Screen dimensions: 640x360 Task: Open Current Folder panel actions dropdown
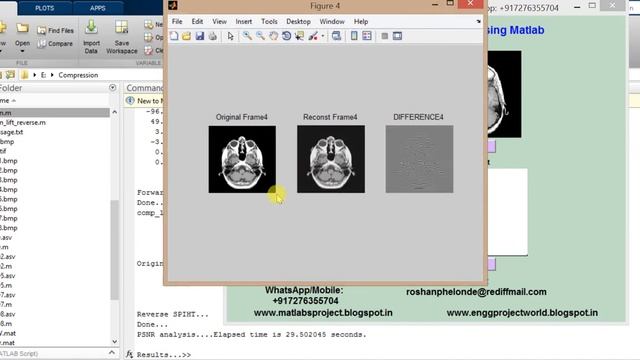(113, 87)
